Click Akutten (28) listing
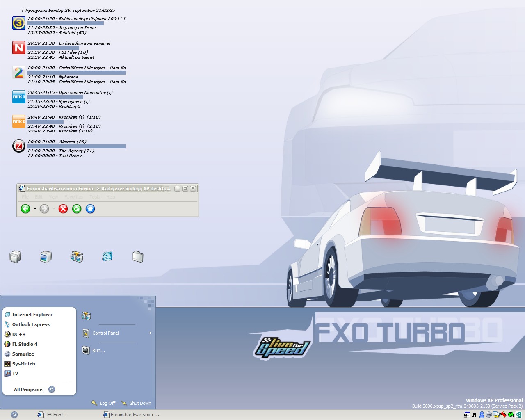The height and width of the screenshot is (420, 525). [57, 142]
